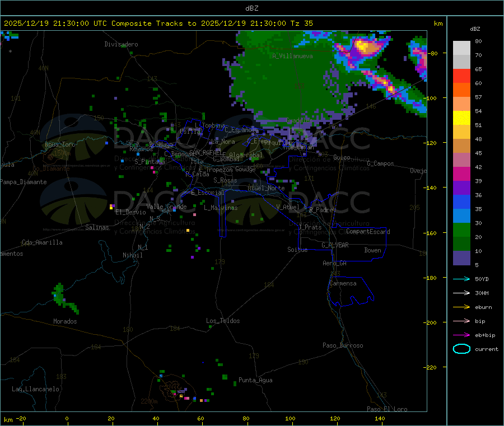Click the E_Escorial place label

[x=208, y=193]
